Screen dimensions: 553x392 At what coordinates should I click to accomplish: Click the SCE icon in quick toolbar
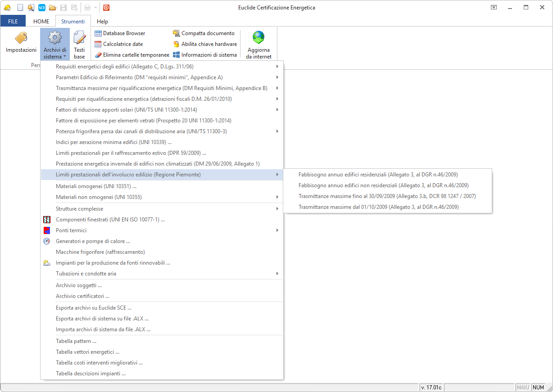[x=41, y=8]
